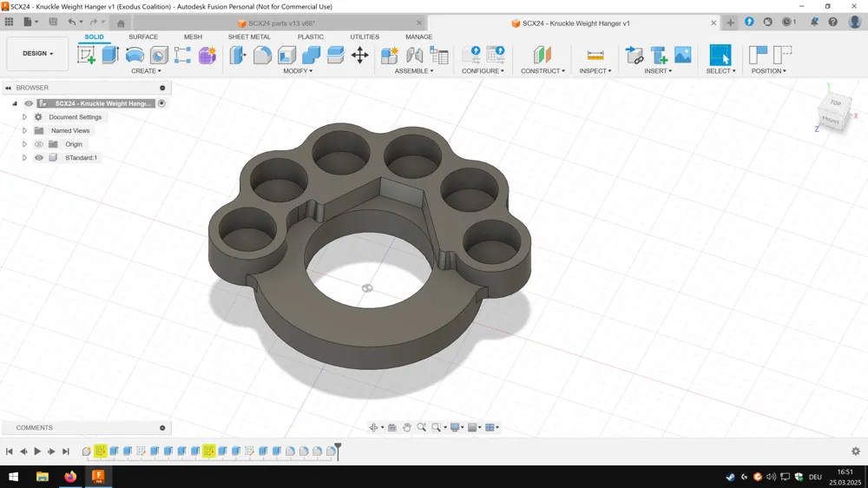Toggle visibility of root component eye
868x488 pixels.
click(x=29, y=103)
